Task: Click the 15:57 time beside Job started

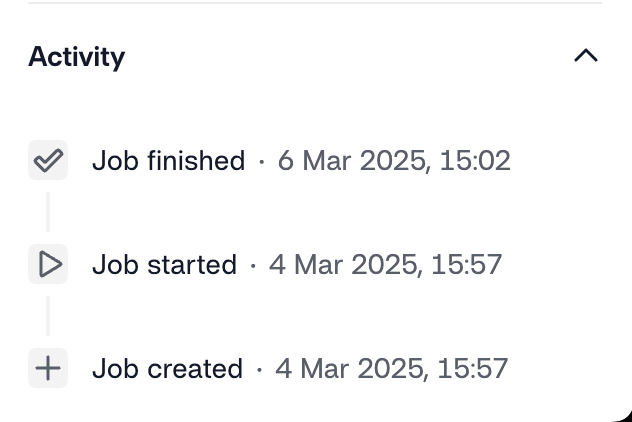Action: (467, 264)
